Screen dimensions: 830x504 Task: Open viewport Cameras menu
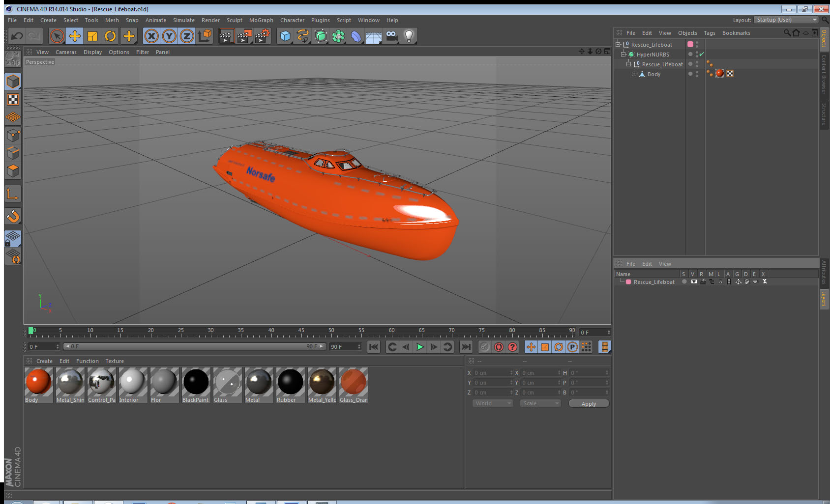coord(66,52)
